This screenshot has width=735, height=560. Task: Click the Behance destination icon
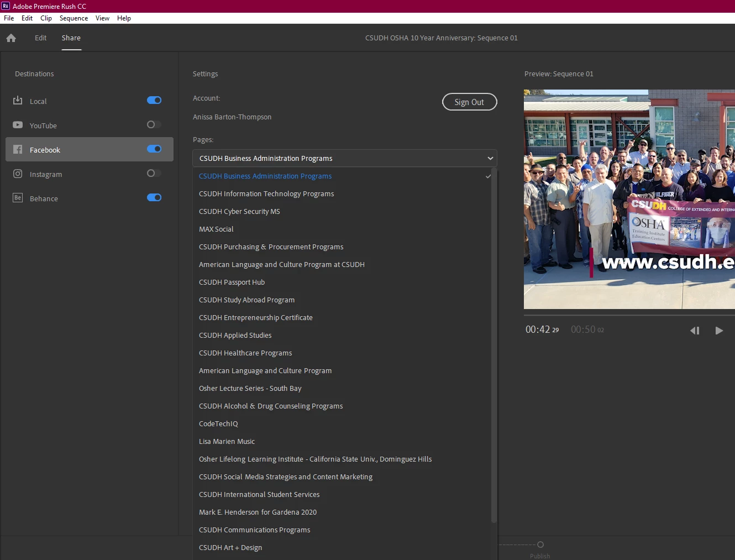[x=18, y=198]
